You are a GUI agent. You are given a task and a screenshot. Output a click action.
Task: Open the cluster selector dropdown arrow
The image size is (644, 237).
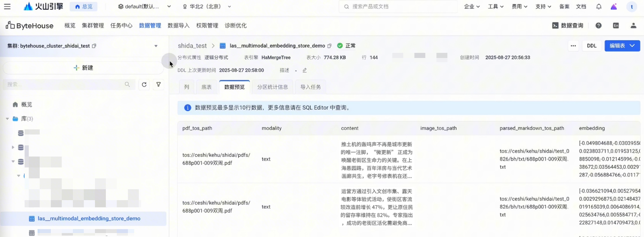[x=156, y=46]
